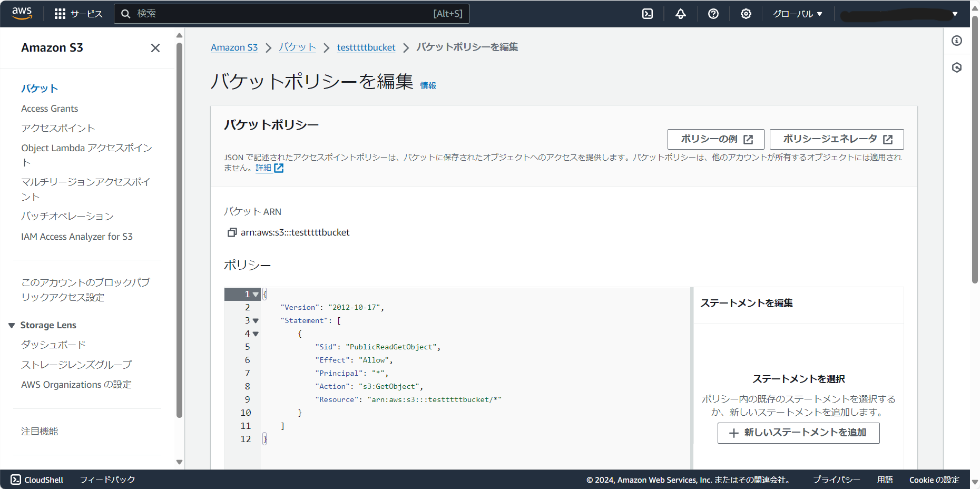Image resolution: width=980 pixels, height=489 pixels.
Task: Follow the testttttbucket breadcrumb link
Action: [366, 47]
